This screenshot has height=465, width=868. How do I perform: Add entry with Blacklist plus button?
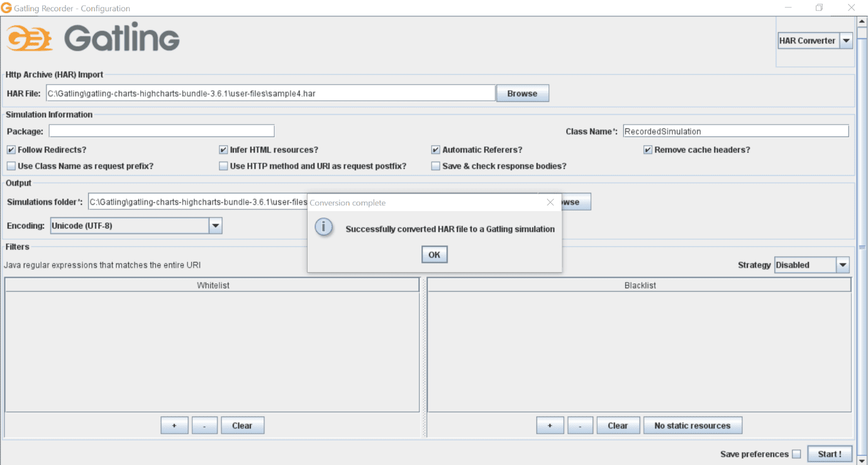point(550,425)
